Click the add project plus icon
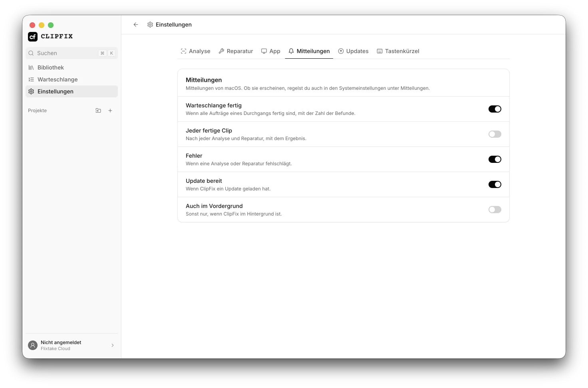The image size is (588, 388). [x=110, y=111]
